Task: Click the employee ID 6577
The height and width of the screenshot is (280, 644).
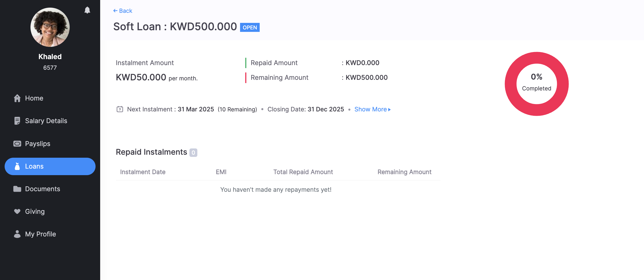Action: pos(50,68)
